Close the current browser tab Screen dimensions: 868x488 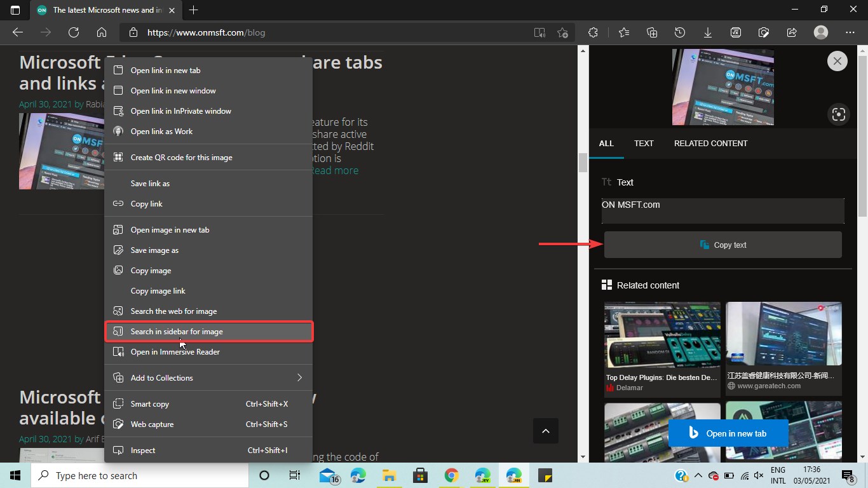[171, 10]
